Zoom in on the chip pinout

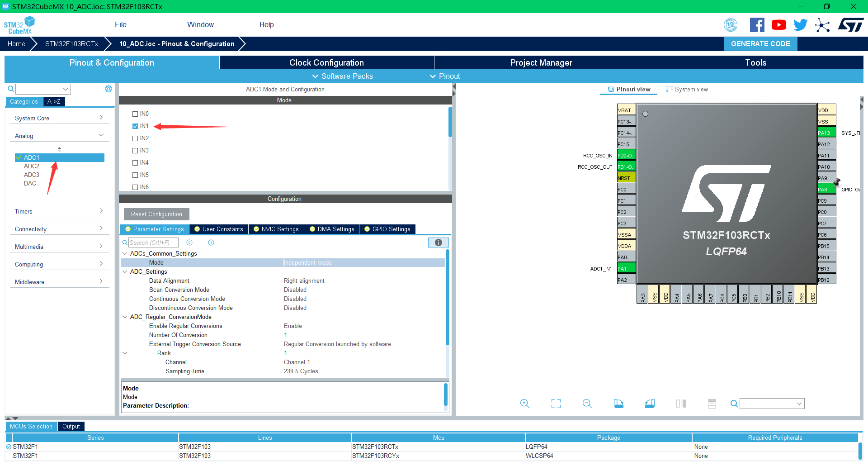[524, 404]
